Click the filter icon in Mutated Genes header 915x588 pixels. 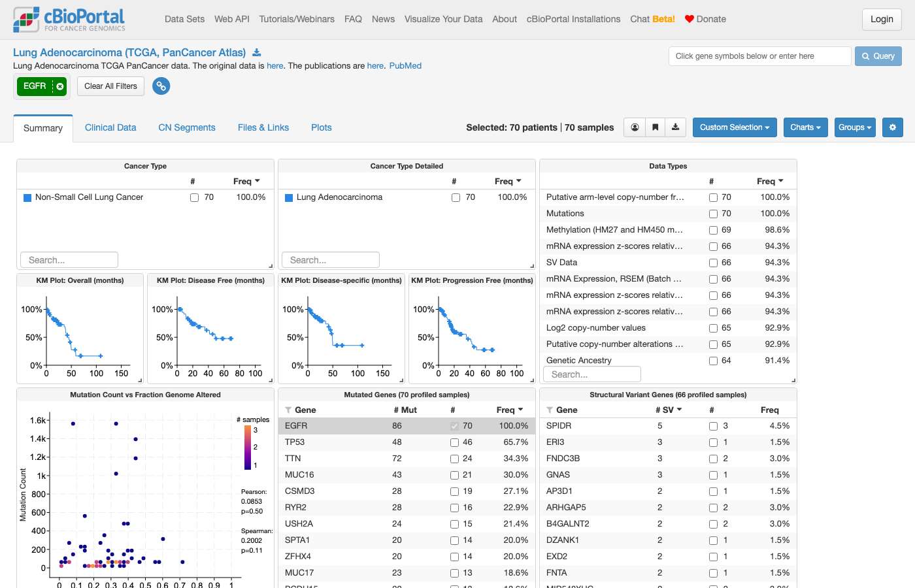288,410
